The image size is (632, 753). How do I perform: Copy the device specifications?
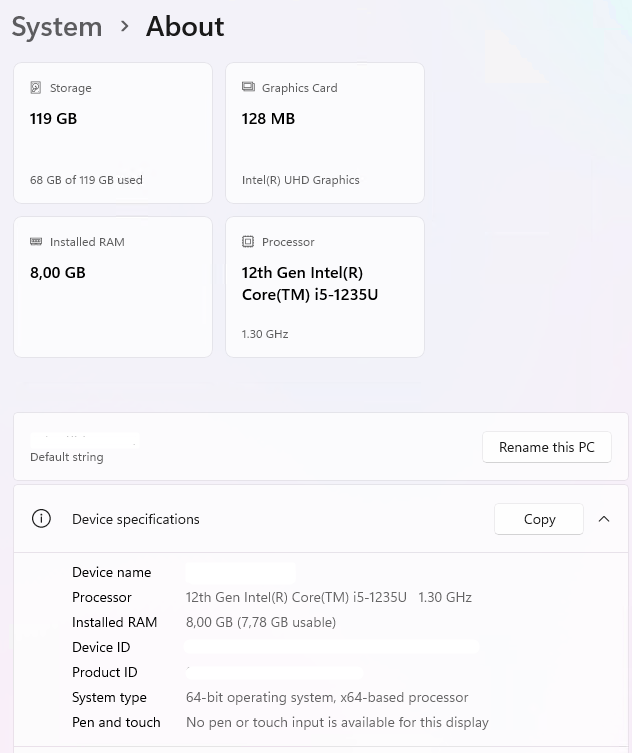coord(539,519)
